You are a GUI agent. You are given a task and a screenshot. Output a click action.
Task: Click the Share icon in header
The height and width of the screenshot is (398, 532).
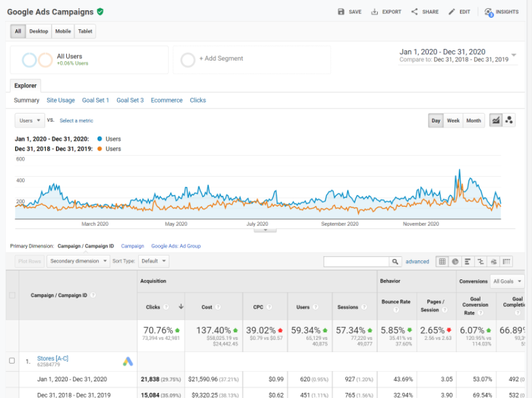[x=414, y=12]
